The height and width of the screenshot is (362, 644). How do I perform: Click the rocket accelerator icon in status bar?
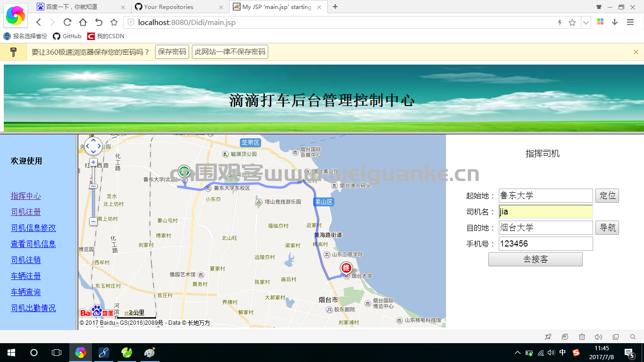(x=548, y=337)
